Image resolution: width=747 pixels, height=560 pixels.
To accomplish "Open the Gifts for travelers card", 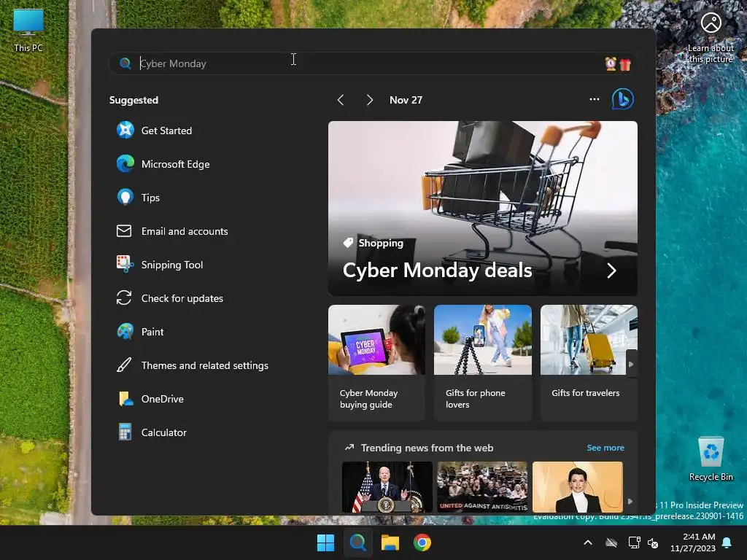I will 589,363.
